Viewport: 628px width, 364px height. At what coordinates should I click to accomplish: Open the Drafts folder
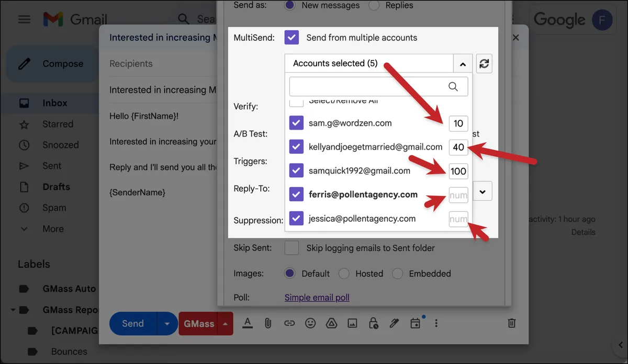coord(56,187)
